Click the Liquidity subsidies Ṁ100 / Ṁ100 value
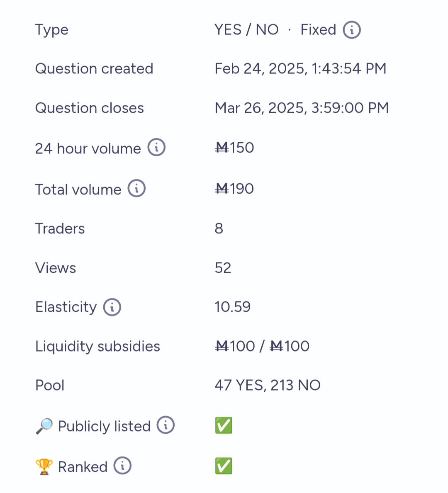 click(x=262, y=347)
